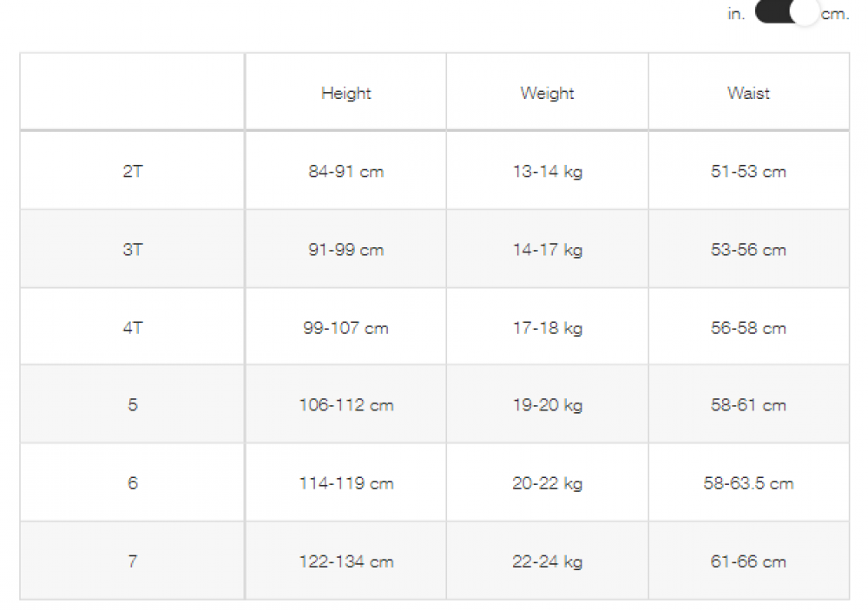Click the size 5 row label

pyautogui.click(x=132, y=404)
